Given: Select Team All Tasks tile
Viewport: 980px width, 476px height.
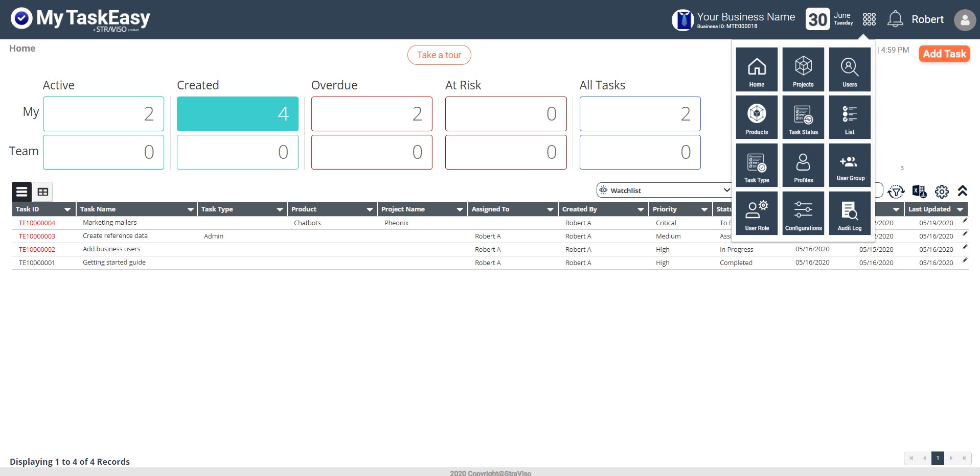Looking at the screenshot, I should tap(640, 152).
